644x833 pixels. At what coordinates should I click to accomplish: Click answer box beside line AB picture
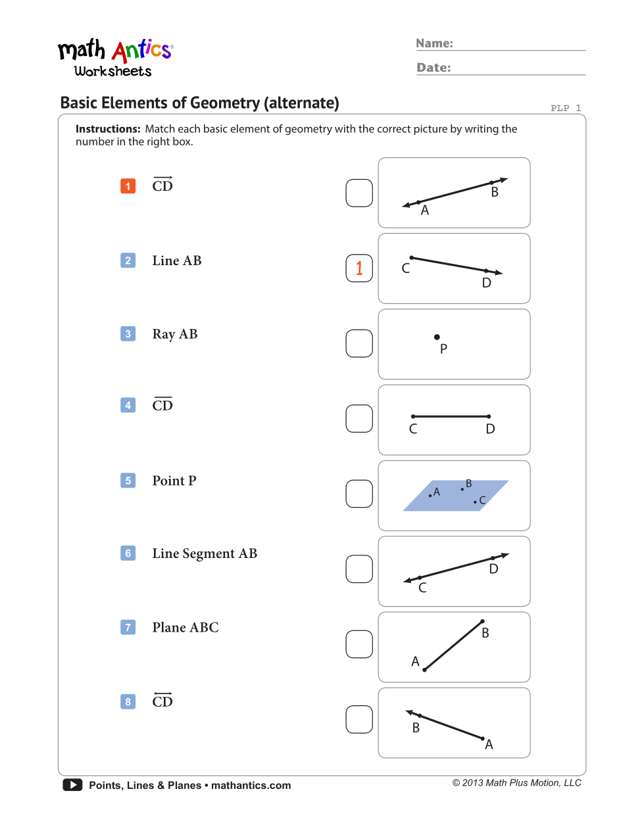click(x=359, y=193)
